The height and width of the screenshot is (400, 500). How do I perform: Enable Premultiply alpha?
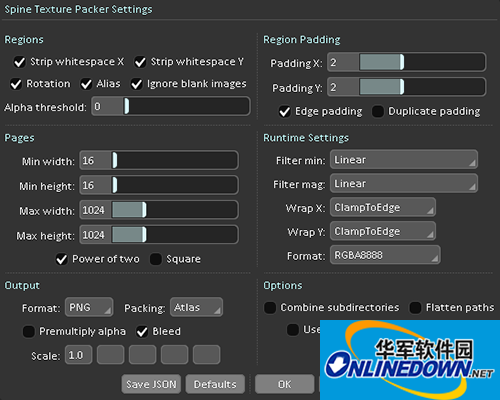click(x=29, y=332)
